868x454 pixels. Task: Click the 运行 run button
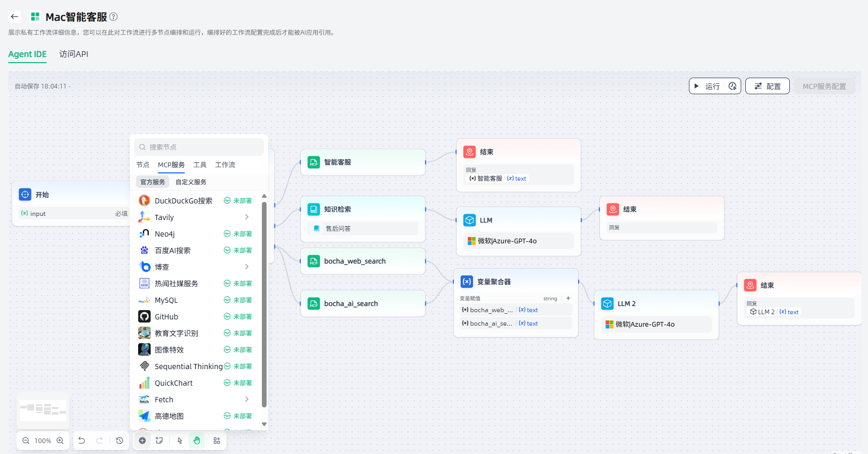[707, 86]
